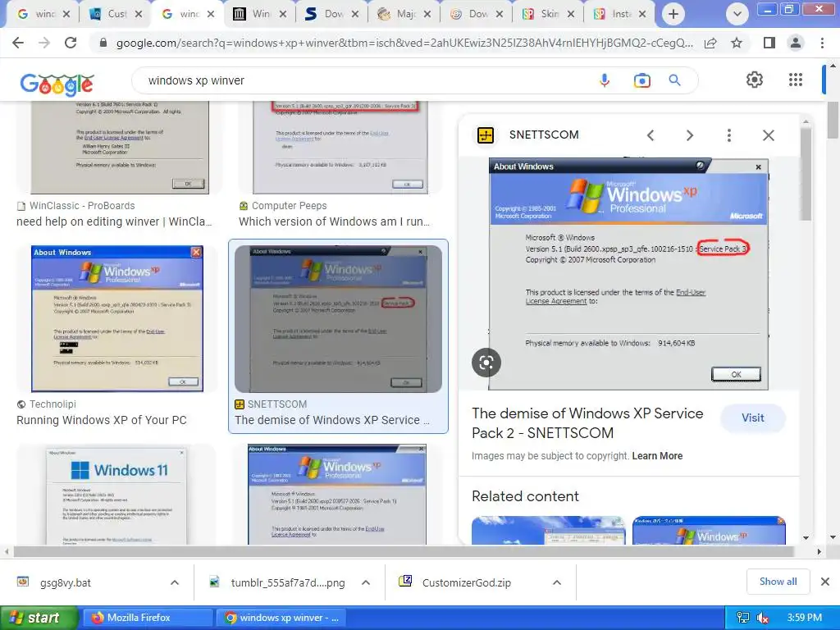Open the tab search dropdown arrow
This screenshot has width=840, height=630.
(737, 14)
